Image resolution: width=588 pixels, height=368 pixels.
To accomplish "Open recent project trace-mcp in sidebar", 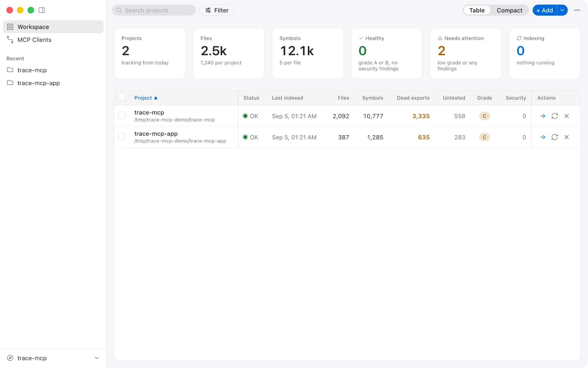I will pos(53,70).
